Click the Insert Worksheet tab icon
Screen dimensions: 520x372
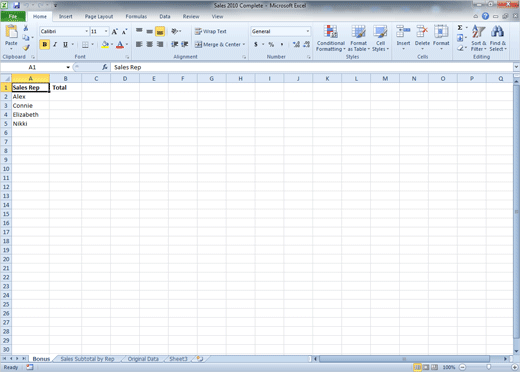click(200, 359)
